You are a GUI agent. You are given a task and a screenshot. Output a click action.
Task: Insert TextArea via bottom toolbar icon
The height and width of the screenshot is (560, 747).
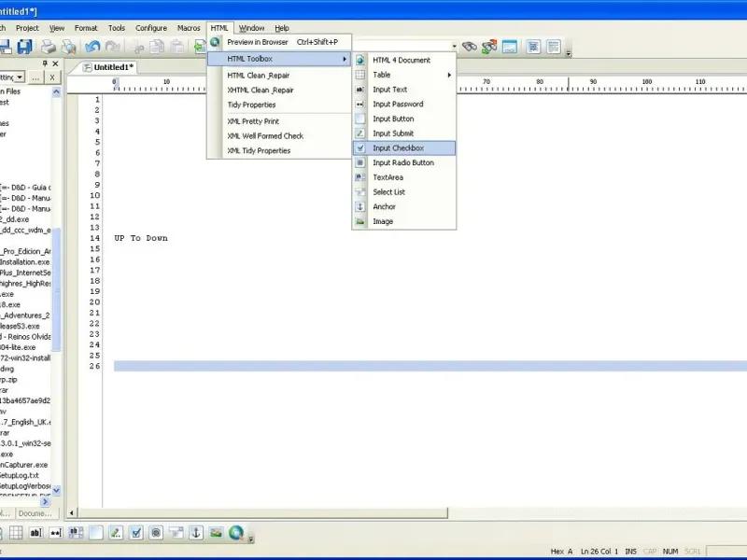pyautogui.click(x=76, y=532)
